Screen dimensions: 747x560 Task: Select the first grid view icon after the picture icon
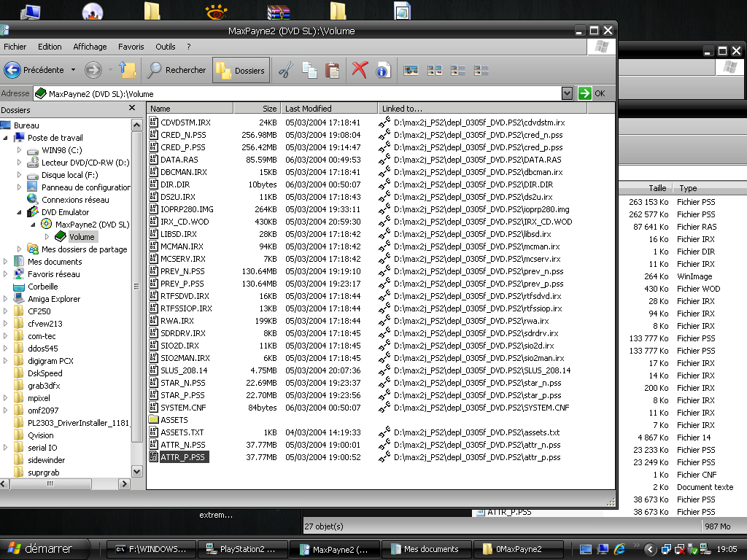(435, 71)
